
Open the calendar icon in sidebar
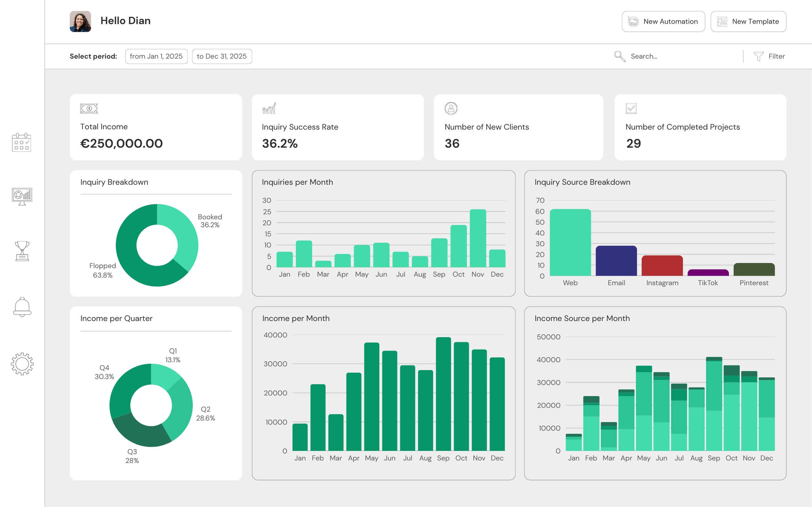pyautogui.click(x=22, y=142)
